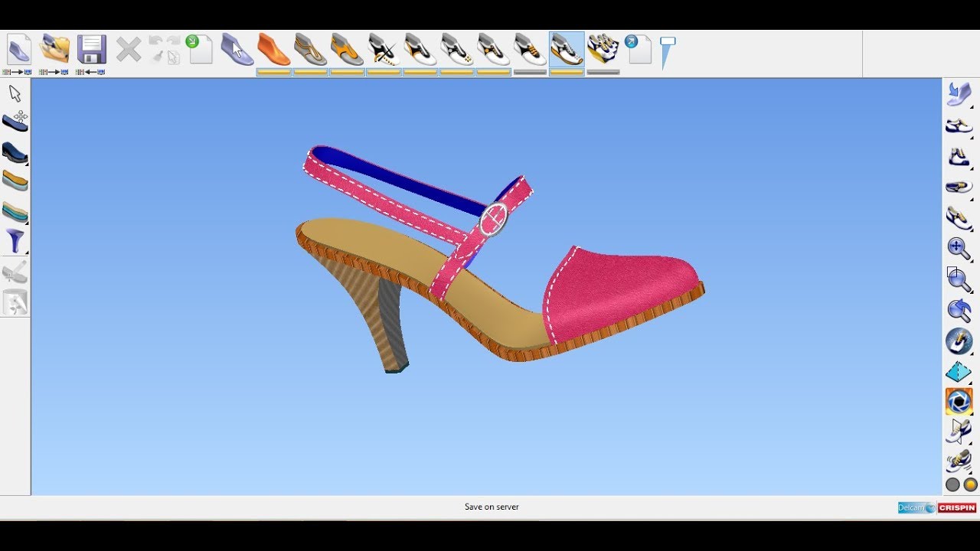Toggle yellow bar under the selected shoe icon
Viewport: 980px width, 551px height.
click(567, 73)
